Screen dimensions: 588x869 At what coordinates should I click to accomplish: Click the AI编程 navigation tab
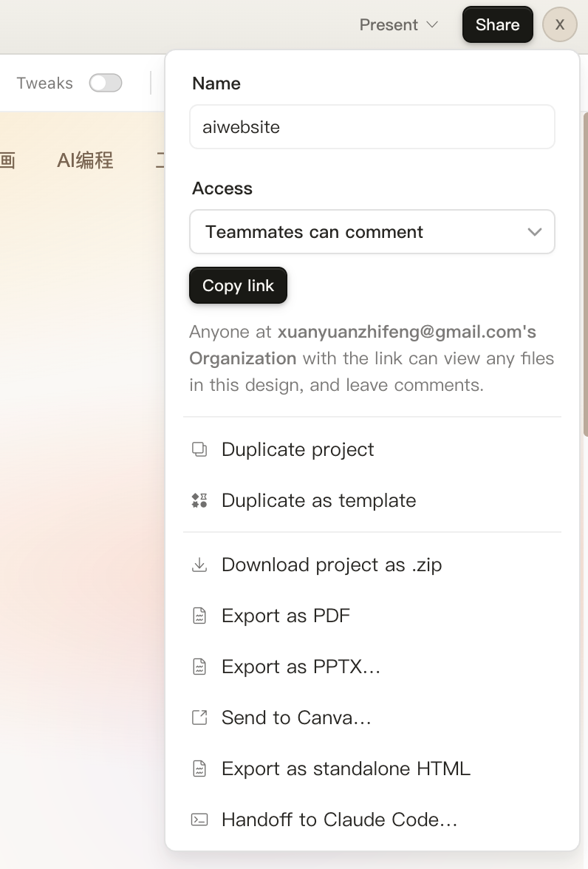[x=85, y=160]
